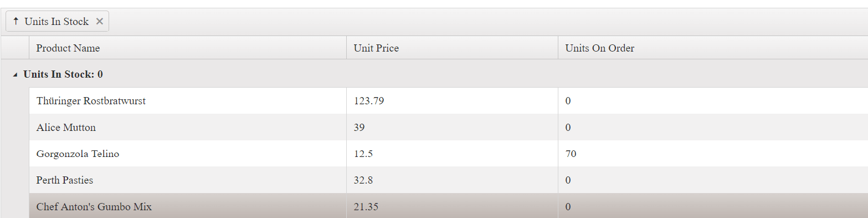Viewport: 868px width, 218px height.
Task: Sort by Units On Order column header
Action: [713, 48]
